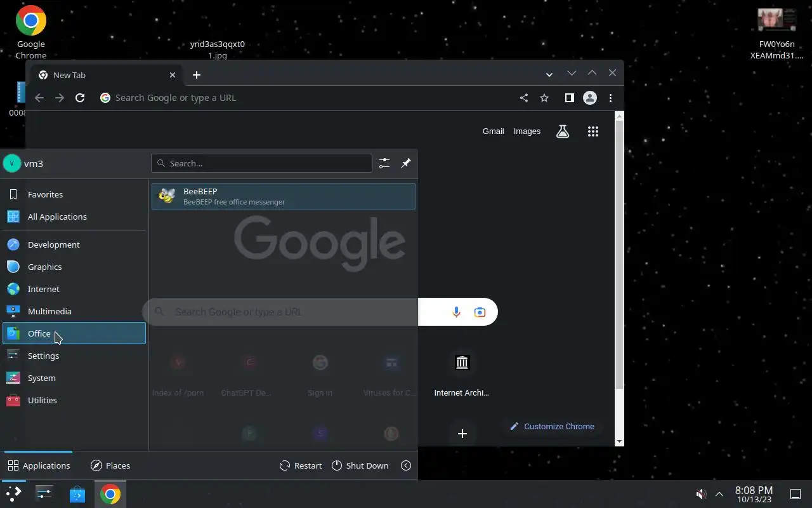Select the Multimedia category
The height and width of the screenshot is (508, 812).
[x=74, y=311]
